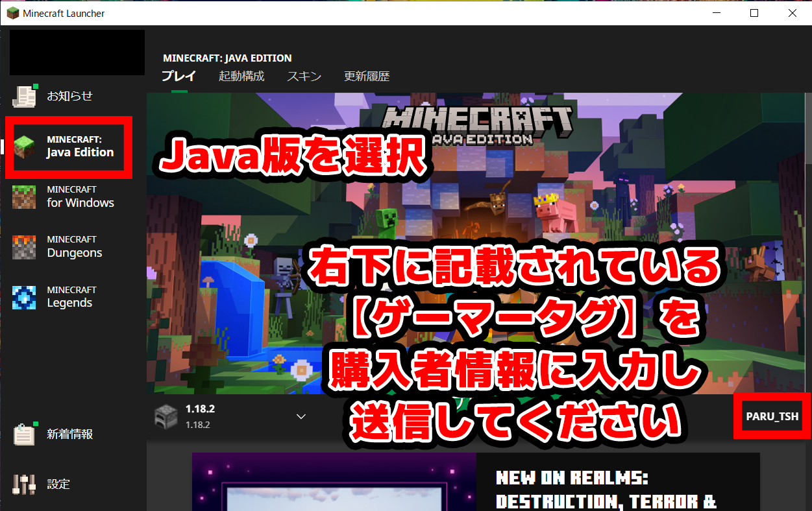Viewport: 812px width, 511px height.
Task: Click the for Windows sidebar label
Action: [80, 203]
